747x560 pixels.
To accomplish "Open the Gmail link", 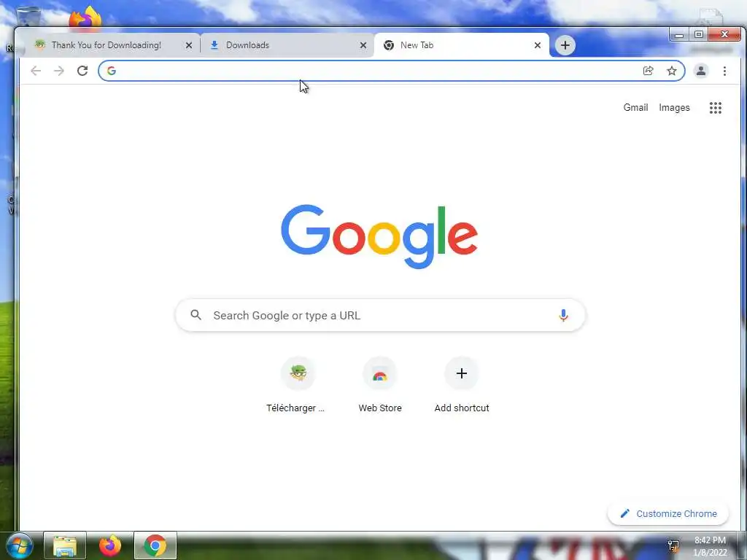I will (x=635, y=108).
